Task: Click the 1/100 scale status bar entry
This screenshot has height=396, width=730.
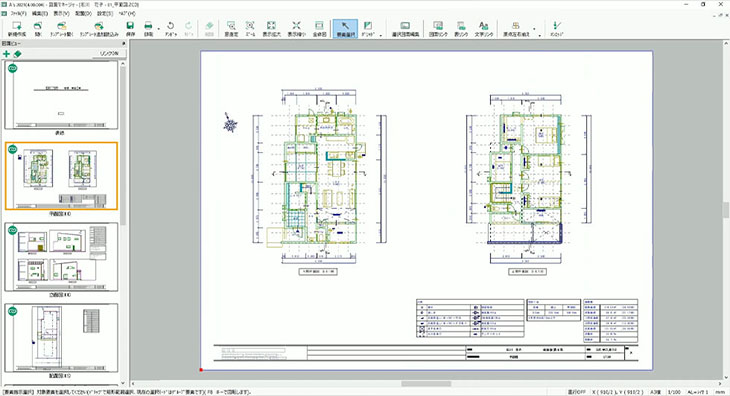Action: [x=674, y=392]
